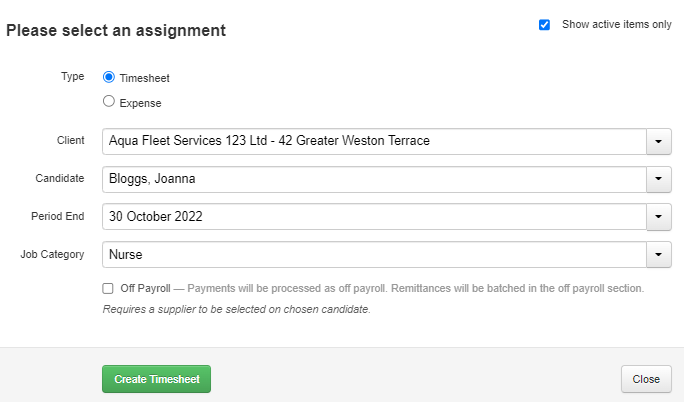Click the Candidate field label
Image resolution: width=684 pixels, height=402 pixels.
[x=60, y=178]
